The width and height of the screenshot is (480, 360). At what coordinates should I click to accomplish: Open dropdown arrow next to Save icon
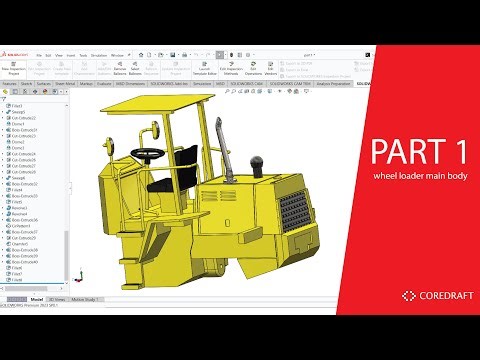click(x=178, y=55)
